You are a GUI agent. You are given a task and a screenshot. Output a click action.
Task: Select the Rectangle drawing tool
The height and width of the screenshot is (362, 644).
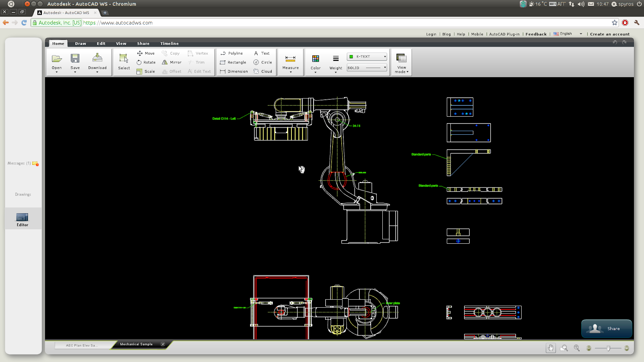(233, 62)
